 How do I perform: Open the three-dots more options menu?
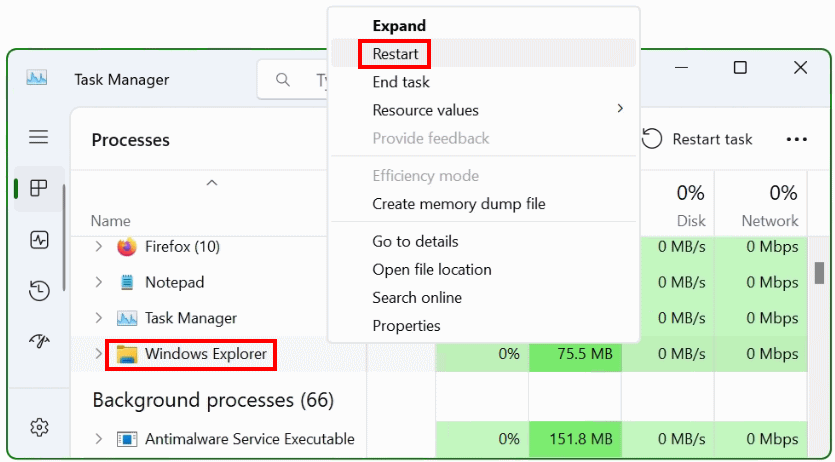(x=797, y=139)
